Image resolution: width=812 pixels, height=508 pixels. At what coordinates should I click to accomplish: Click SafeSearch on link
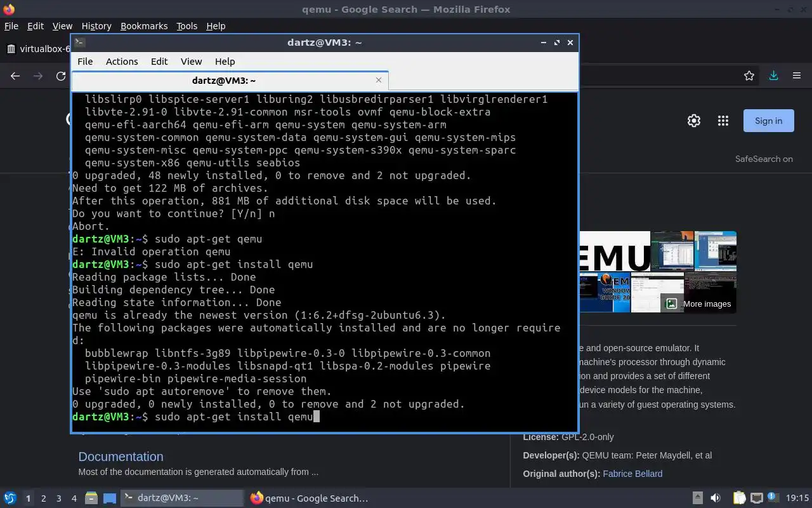tap(764, 159)
